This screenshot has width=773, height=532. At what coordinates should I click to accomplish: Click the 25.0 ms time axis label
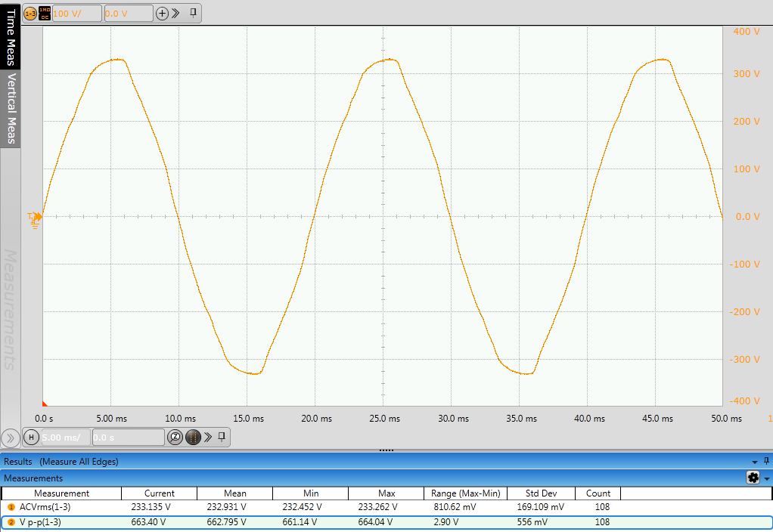384,419
